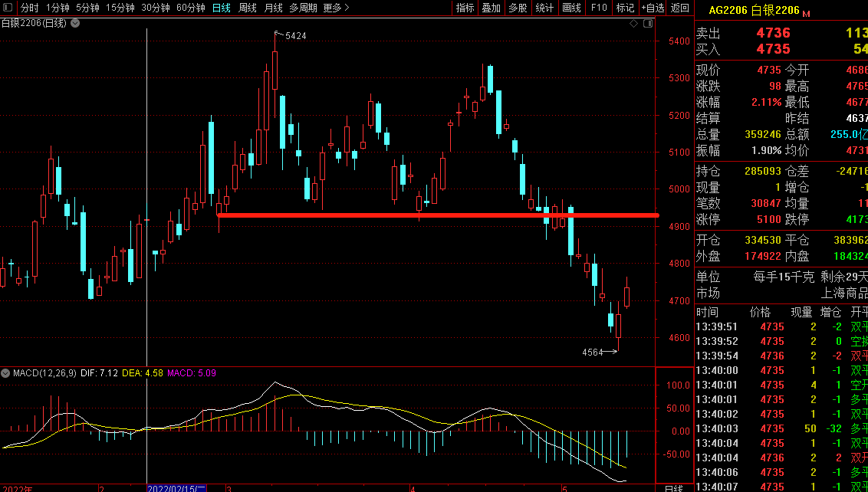This screenshot has width=868, height=492.
Task: Toggle the sidebar panel icon beside 分时
Action: [8, 8]
